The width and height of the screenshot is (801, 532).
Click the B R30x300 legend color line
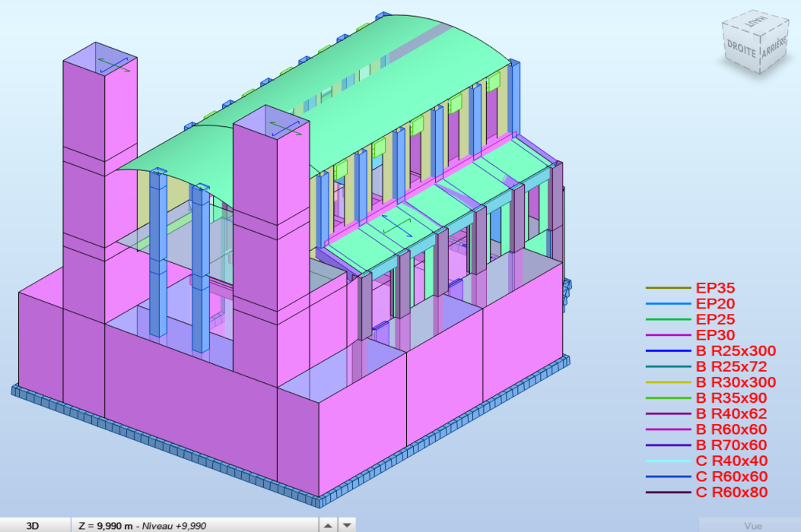point(668,382)
